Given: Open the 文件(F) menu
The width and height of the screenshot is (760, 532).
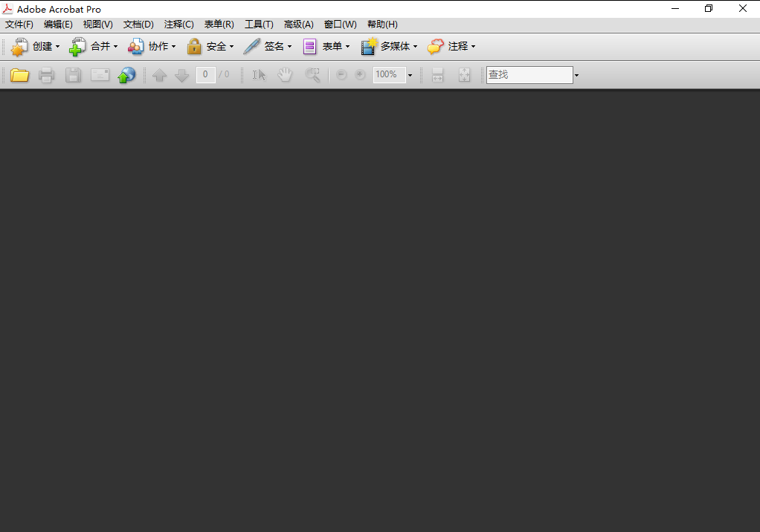Looking at the screenshot, I should coord(19,24).
